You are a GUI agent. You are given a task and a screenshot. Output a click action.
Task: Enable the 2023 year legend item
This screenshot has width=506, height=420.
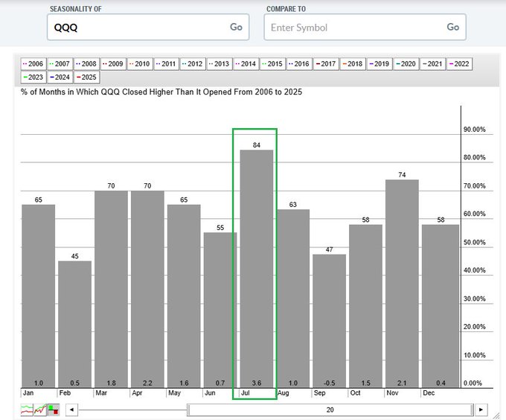pyautogui.click(x=34, y=77)
